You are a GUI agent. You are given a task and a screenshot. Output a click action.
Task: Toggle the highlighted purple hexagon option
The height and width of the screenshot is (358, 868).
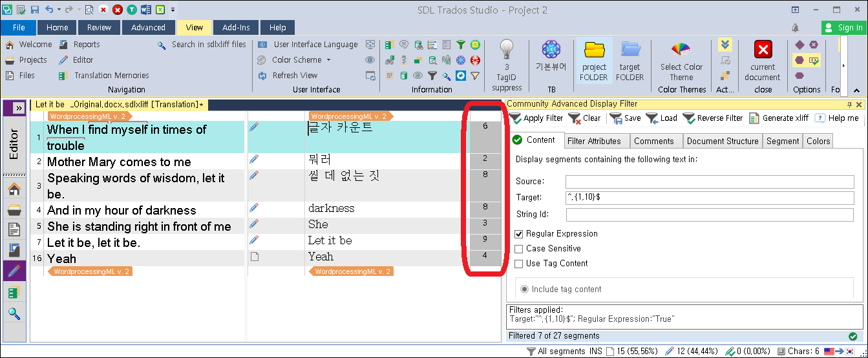pyautogui.click(x=799, y=60)
